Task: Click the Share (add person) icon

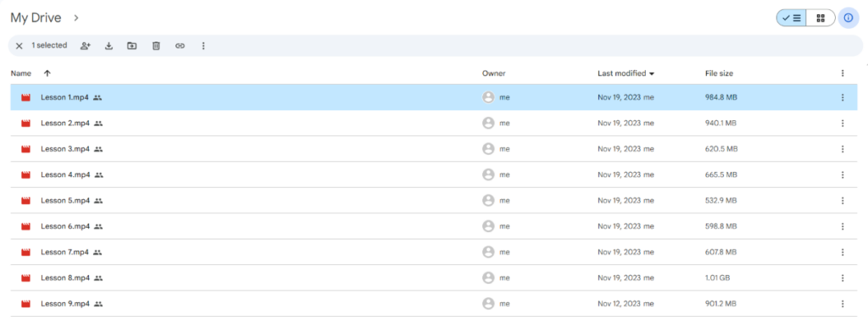Action: [86, 46]
